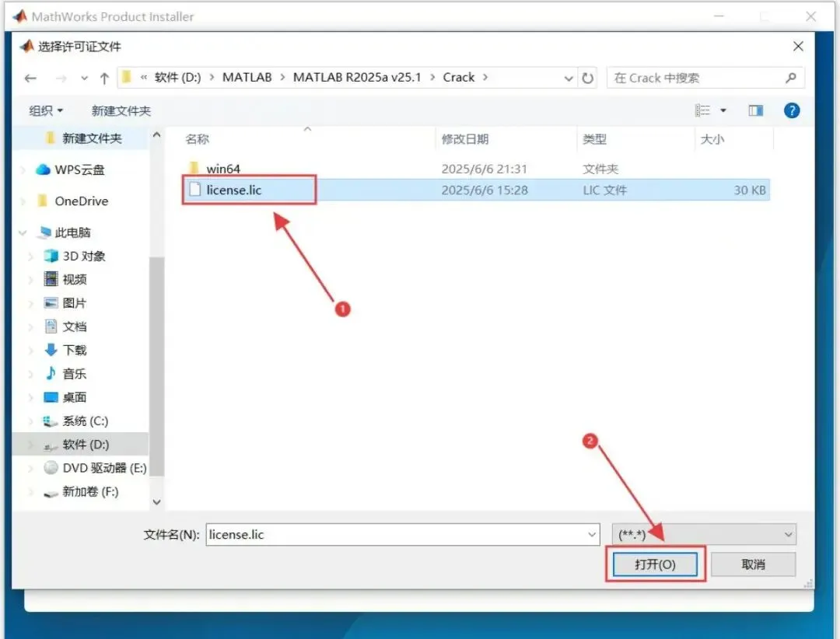Open the (**.*) file type dropdown
Viewport: 840px width, 639px height.
pos(704,534)
